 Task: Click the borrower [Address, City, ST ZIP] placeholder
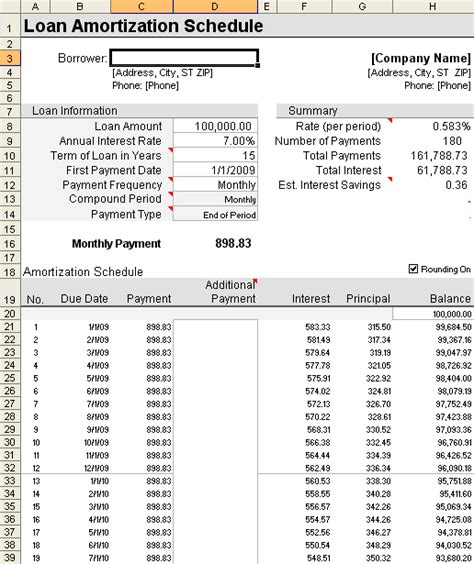pos(162,73)
